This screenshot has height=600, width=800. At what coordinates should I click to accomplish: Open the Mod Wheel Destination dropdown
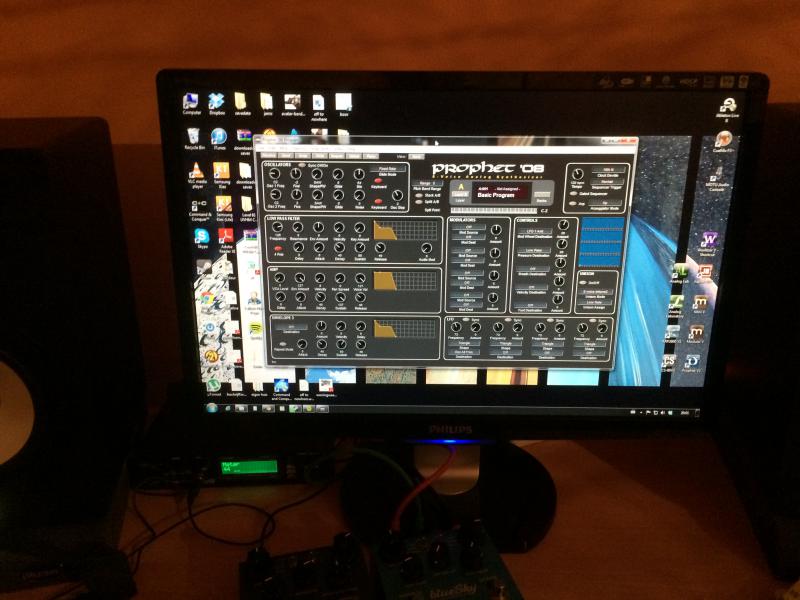point(535,232)
